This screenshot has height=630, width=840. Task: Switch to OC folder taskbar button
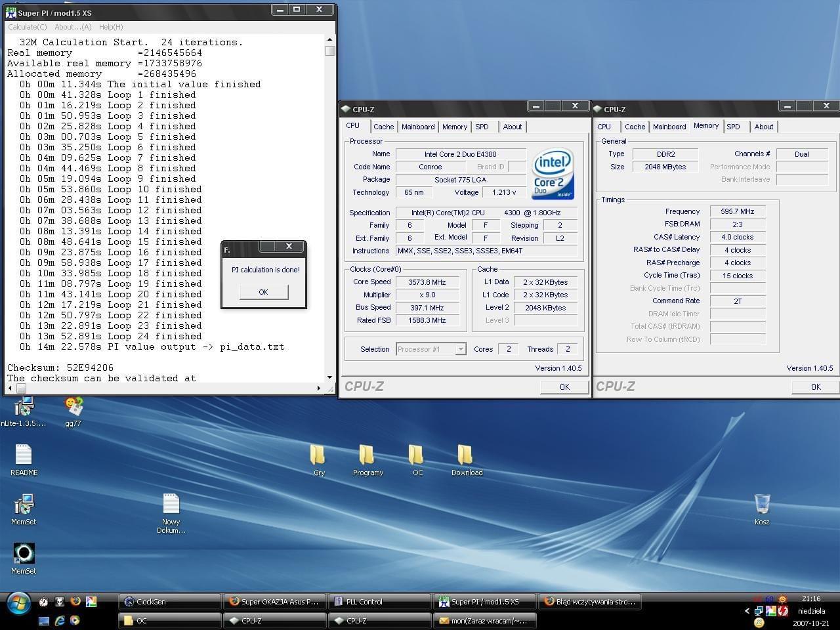169,620
